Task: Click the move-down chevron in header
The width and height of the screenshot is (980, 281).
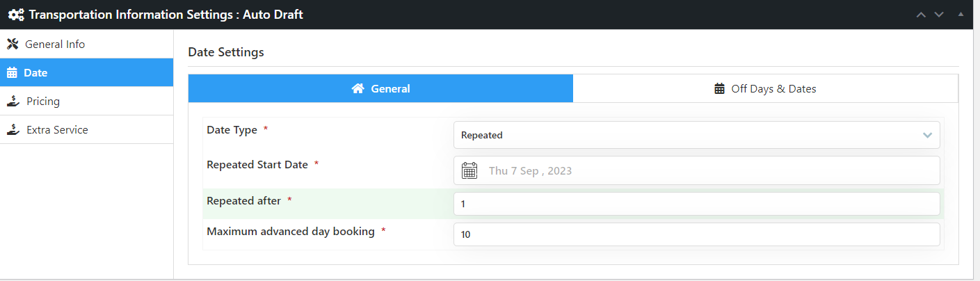Action: (939, 15)
